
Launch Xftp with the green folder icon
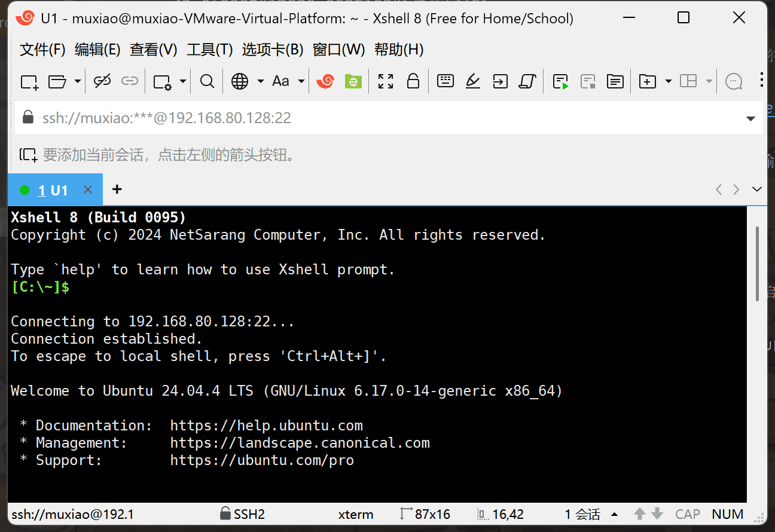point(354,81)
